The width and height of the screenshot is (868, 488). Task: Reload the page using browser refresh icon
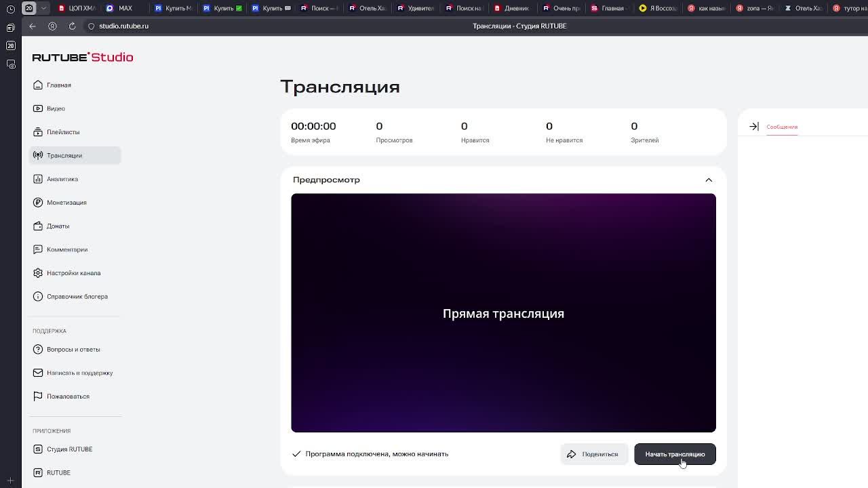(72, 26)
